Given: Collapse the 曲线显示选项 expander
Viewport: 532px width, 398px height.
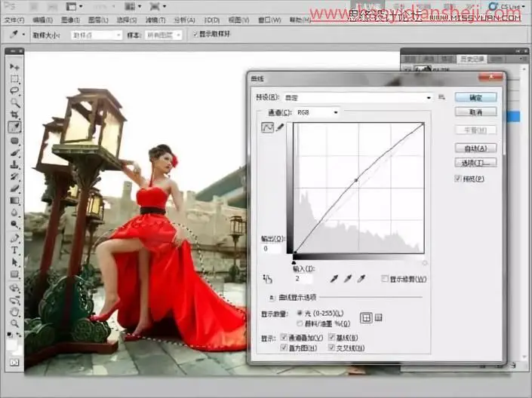Looking at the screenshot, I should click(x=272, y=298).
